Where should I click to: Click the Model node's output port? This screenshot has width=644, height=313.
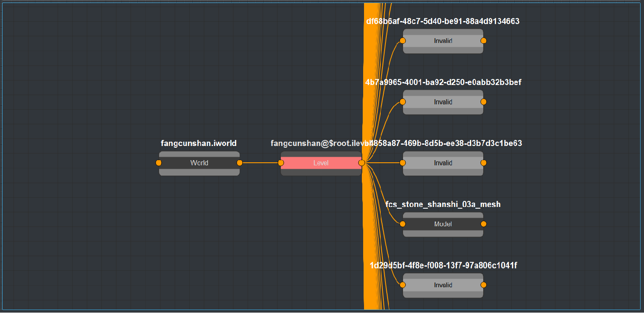pyautogui.click(x=484, y=224)
